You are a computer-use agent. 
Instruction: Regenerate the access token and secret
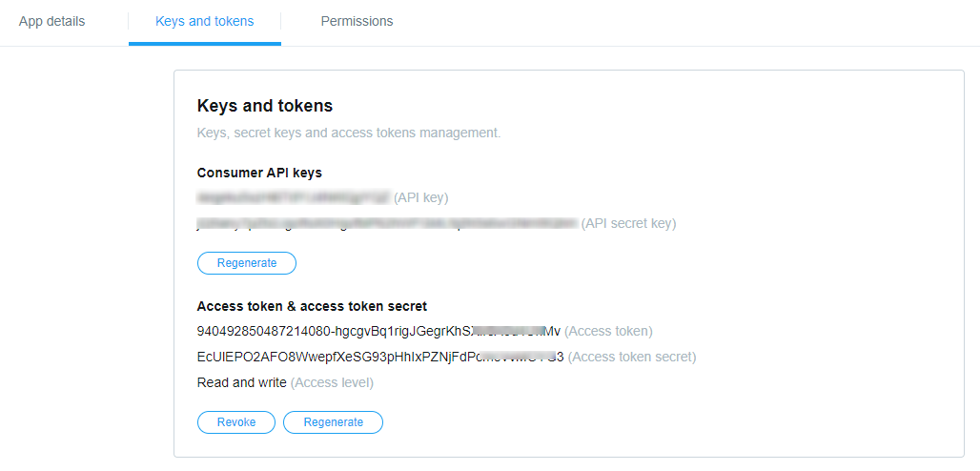tap(333, 421)
